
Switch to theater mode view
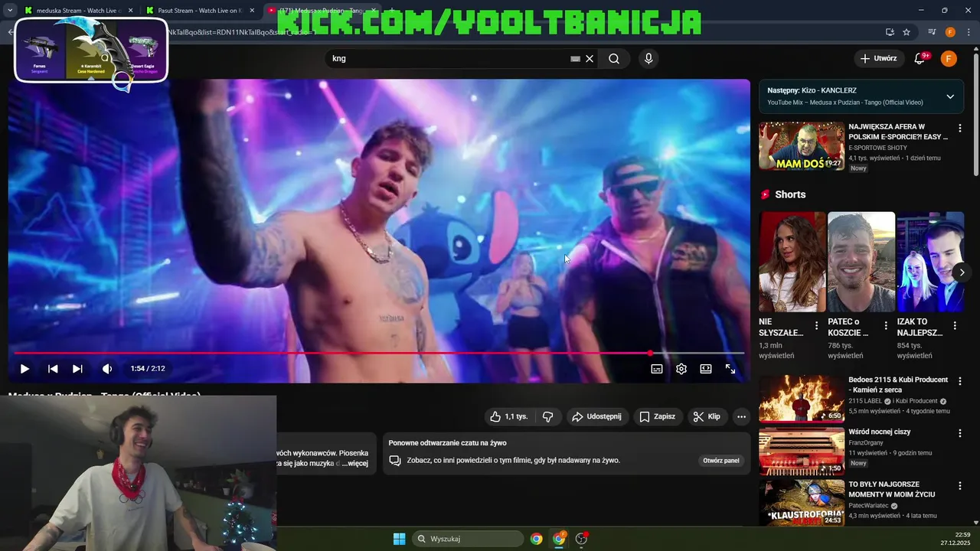point(706,369)
